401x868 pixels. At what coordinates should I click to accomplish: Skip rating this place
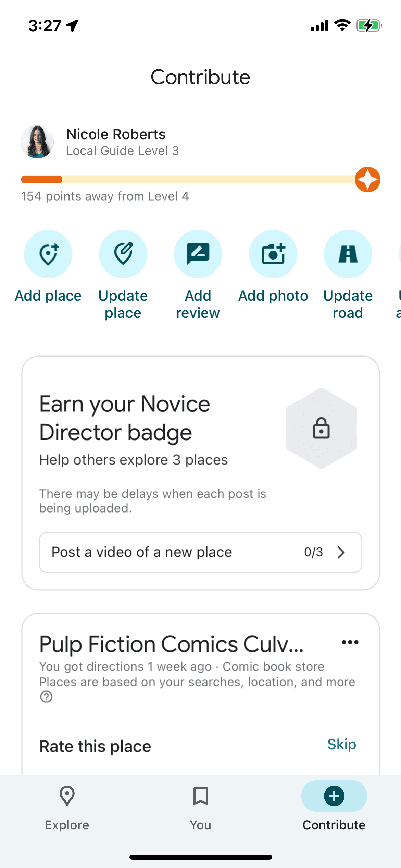point(341,744)
